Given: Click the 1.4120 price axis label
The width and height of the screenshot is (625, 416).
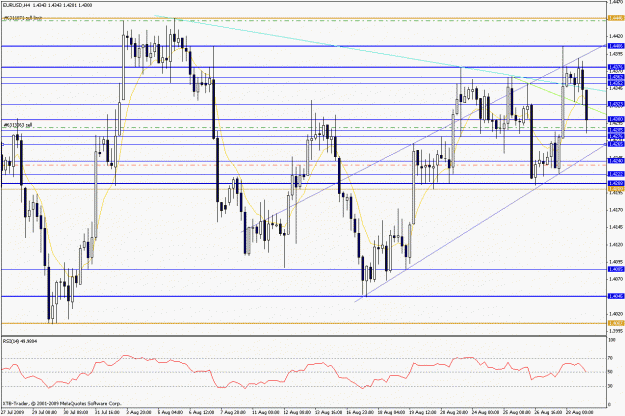Looking at the screenshot, I should click(x=616, y=244).
